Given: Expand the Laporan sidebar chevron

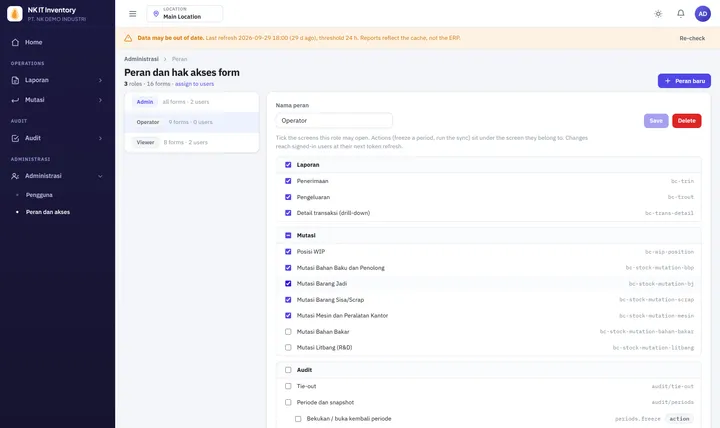Looking at the screenshot, I should click(x=100, y=80).
